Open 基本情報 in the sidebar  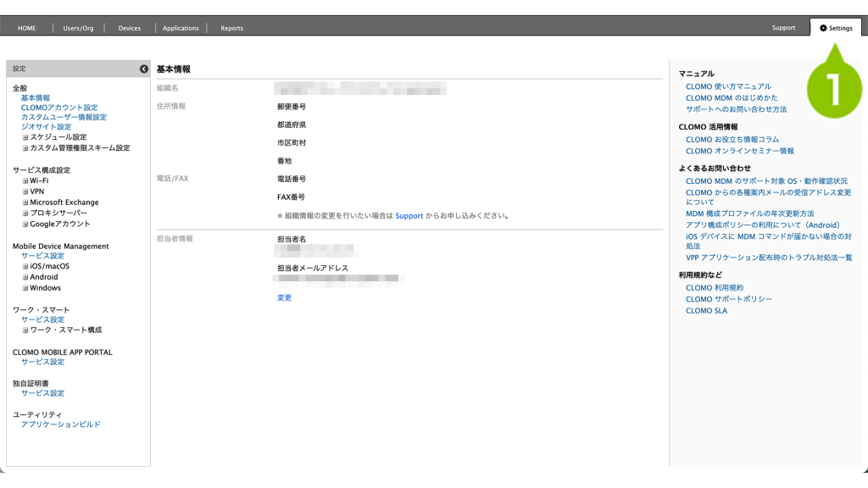36,98
